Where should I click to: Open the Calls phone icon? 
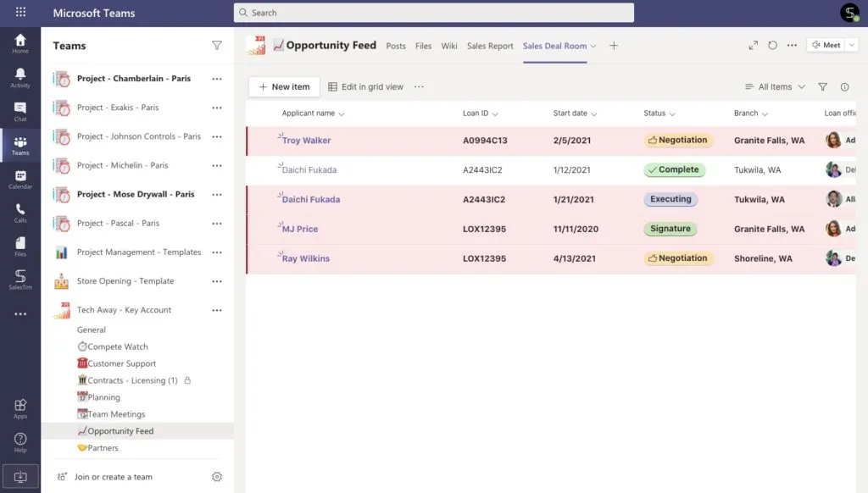[20, 213]
